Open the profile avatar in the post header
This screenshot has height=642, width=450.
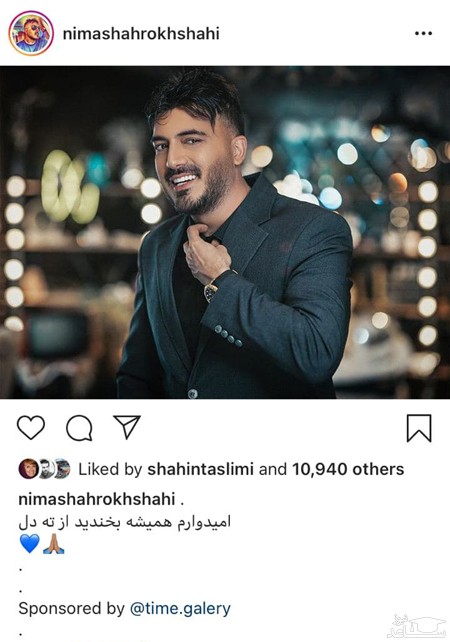coord(31,33)
